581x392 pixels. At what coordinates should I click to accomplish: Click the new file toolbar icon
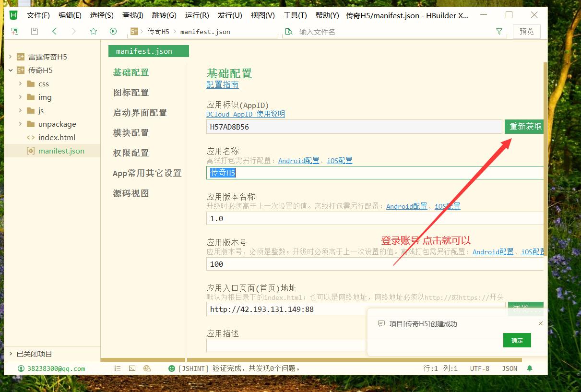coord(15,31)
